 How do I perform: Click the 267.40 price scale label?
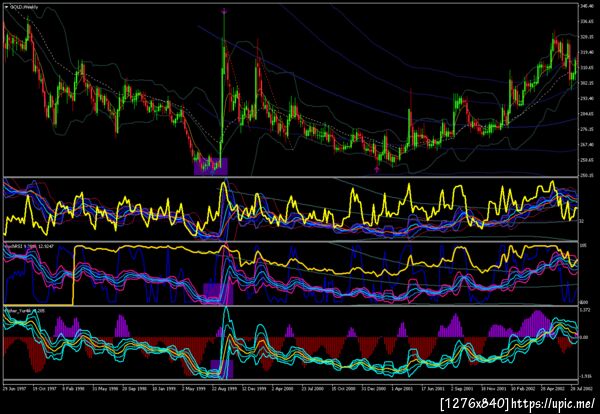(589, 145)
